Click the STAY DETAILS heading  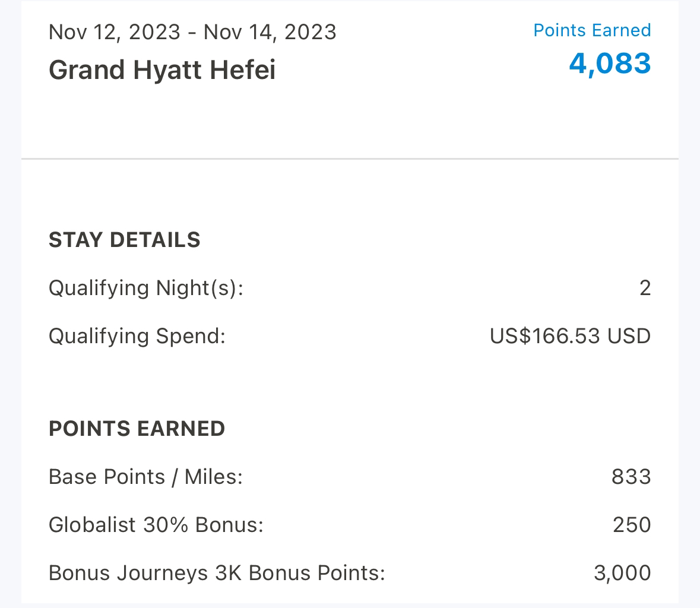coord(125,240)
